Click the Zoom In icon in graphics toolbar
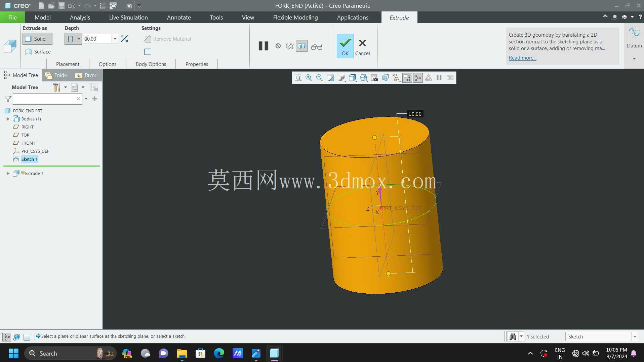This screenshot has width=644, height=362. pyautogui.click(x=309, y=78)
